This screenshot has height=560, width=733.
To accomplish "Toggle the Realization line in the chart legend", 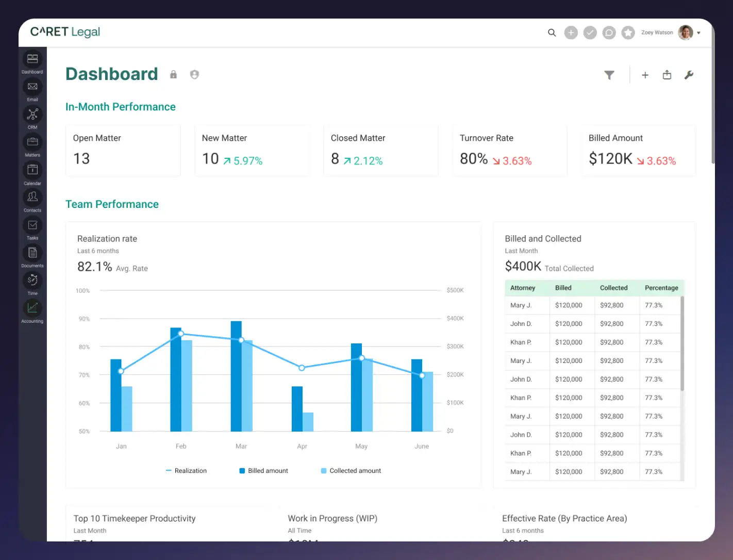I will coord(187,470).
